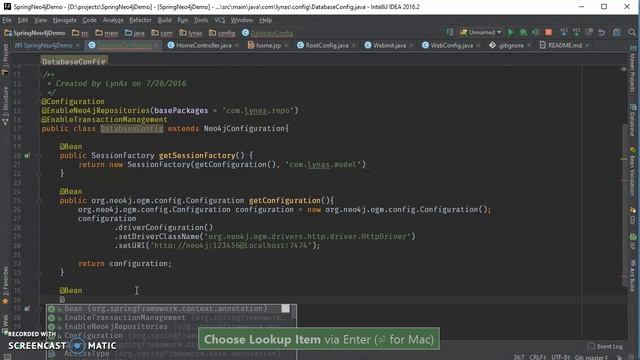Switch to the WebConfig.java tab

[451, 45]
